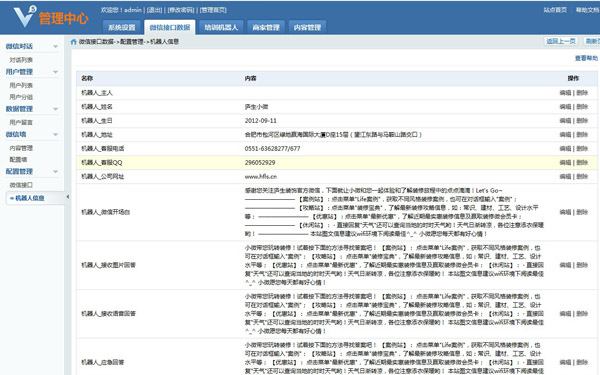Click the V 管理中心 logo
600x375 pixels.
pyautogui.click(x=51, y=17)
